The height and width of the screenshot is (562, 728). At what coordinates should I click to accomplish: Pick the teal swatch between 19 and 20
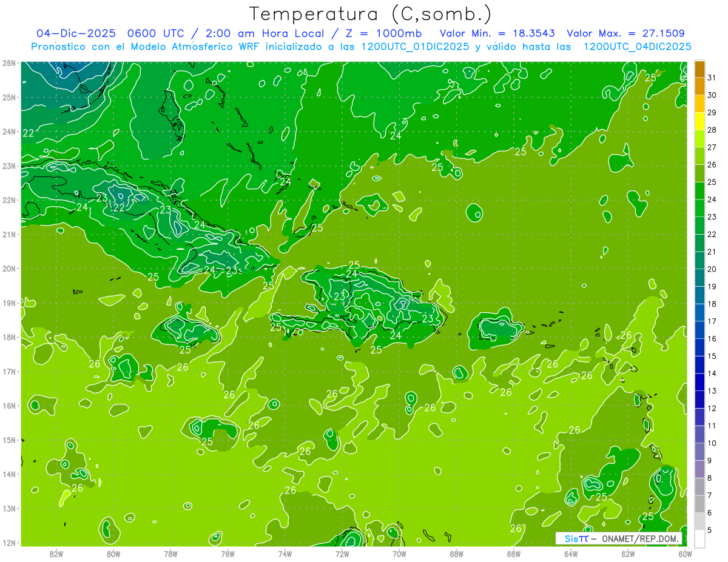[x=699, y=278]
